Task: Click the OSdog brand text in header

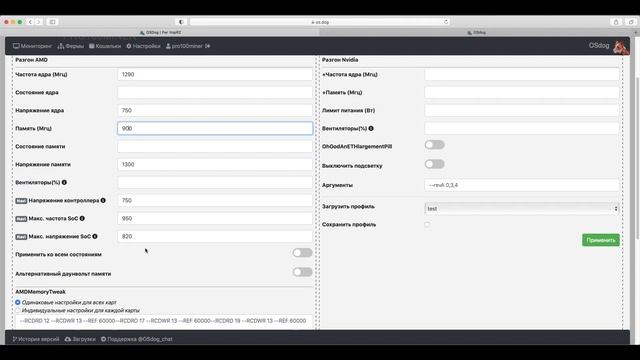Action: [x=599, y=46]
